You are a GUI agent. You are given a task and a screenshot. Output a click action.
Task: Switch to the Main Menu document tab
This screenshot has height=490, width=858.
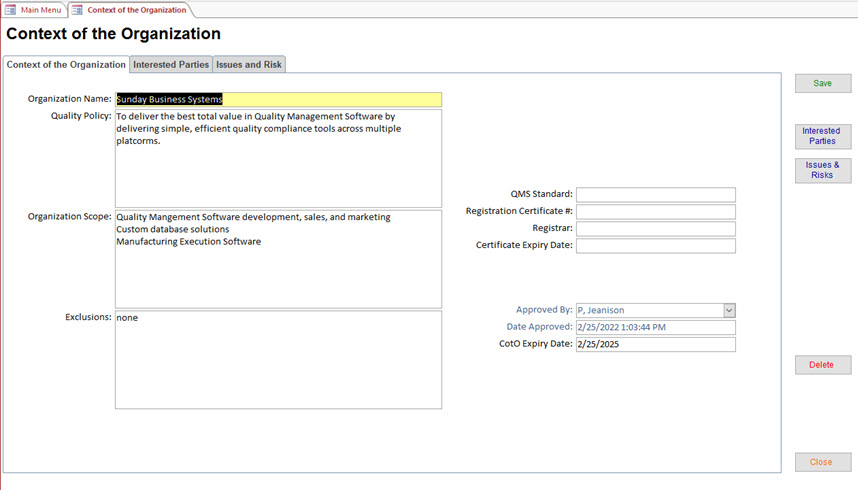(x=40, y=10)
